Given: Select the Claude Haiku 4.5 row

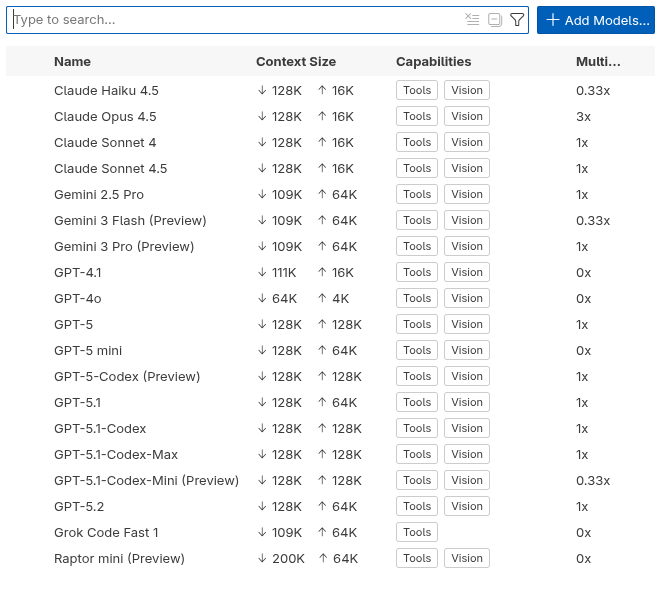Looking at the screenshot, I should (106, 90).
